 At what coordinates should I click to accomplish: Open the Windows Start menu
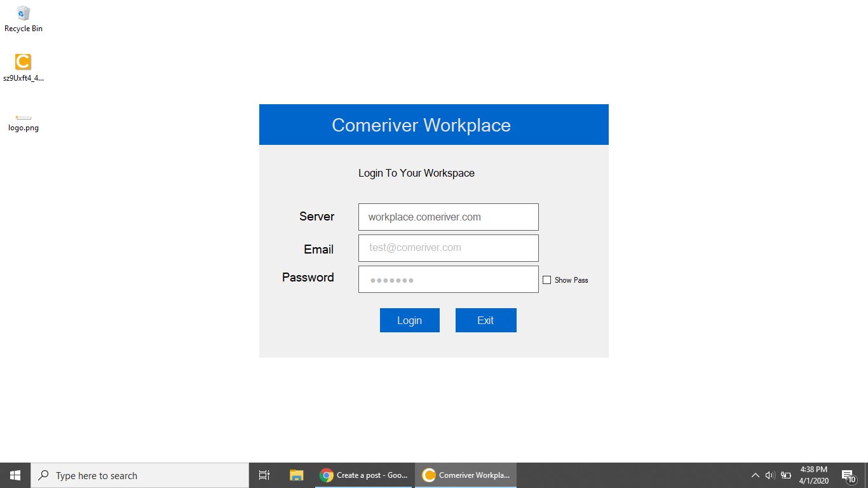click(15, 475)
